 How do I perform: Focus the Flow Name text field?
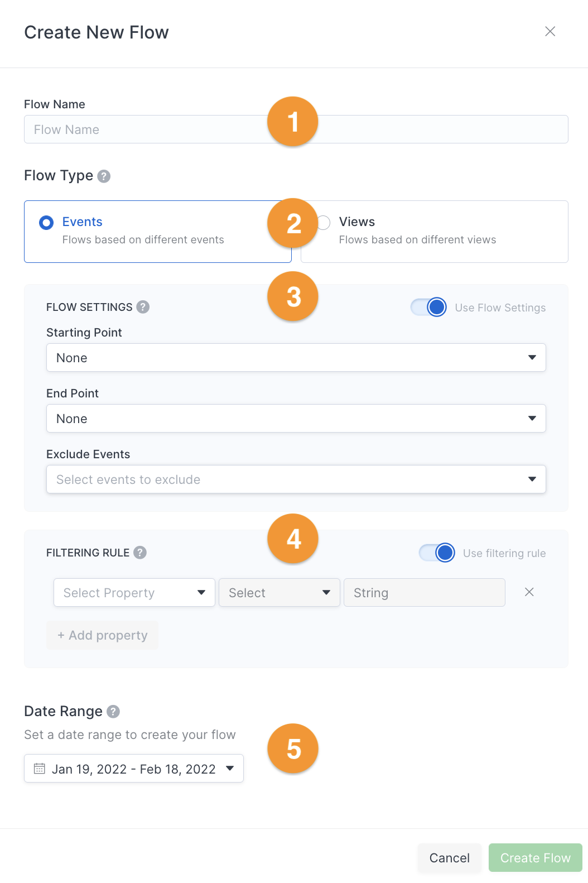[296, 129]
